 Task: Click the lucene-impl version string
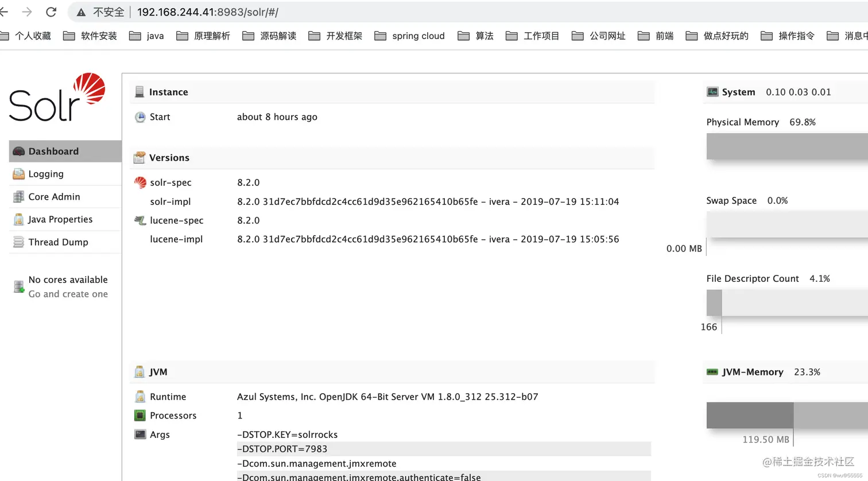pyautogui.click(x=428, y=239)
